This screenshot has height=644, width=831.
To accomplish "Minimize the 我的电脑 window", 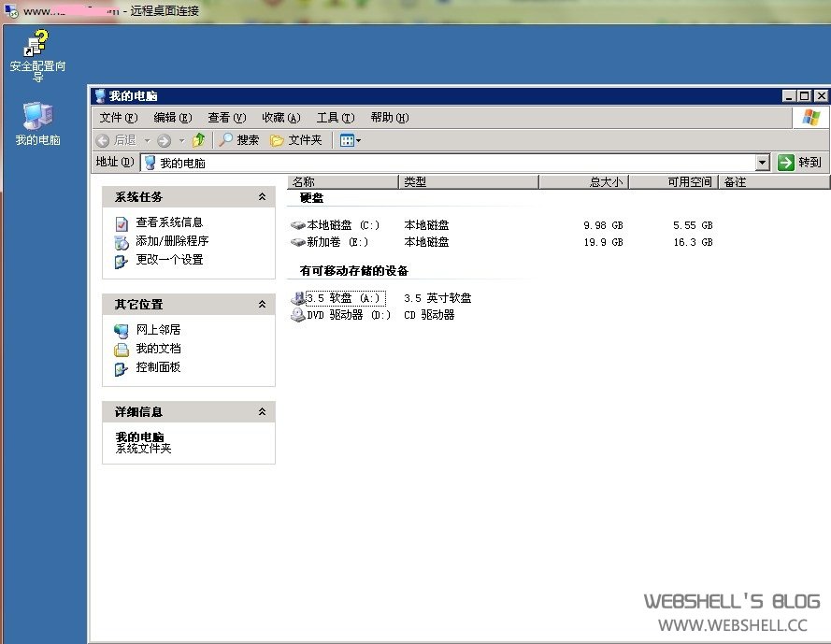I will [789, 96].
